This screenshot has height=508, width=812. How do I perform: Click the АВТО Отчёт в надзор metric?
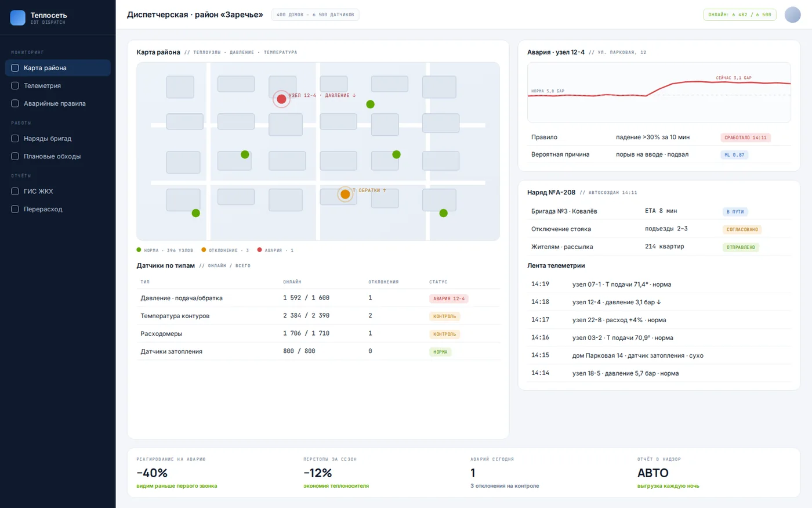(x=653, y=473)
